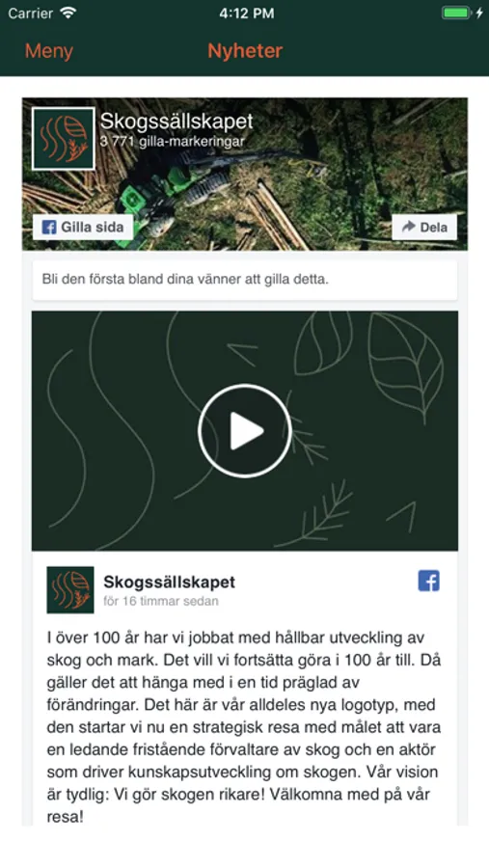Screen dimensions: 489x868
Task: Tap the 4:12 PM clock
Action: 247,14
